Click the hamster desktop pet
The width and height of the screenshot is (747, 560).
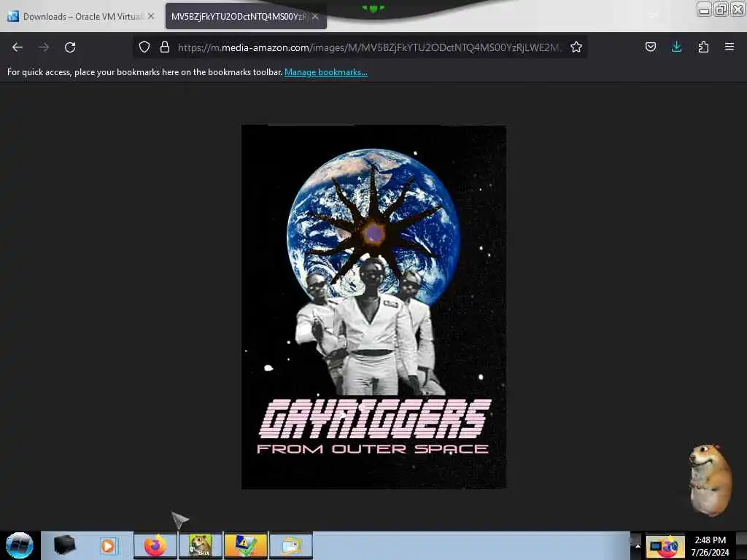point(710,480)
